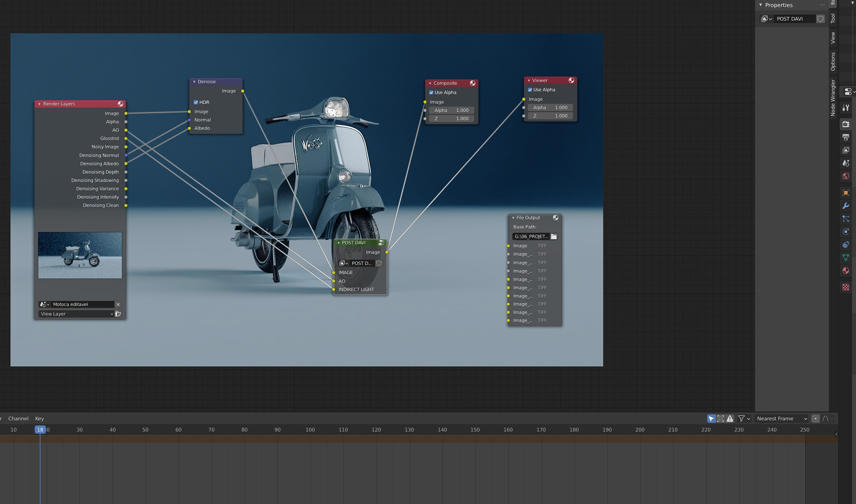Open the Channel menu
The width and height of the screenshot is (856, 504).
tap(18, 418)
